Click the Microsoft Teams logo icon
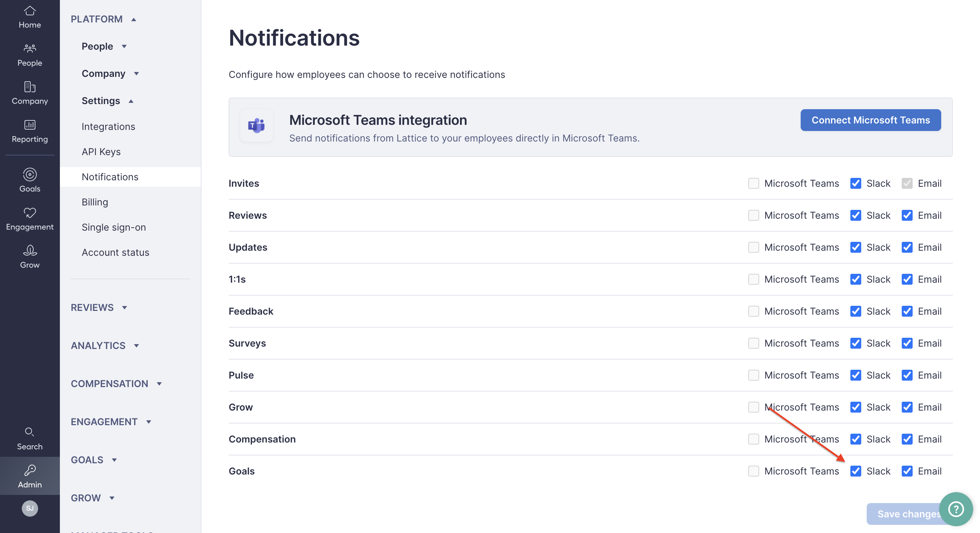The width and height of the screenshot is (980, 533). pyautogui.click(x=257, y=126)
